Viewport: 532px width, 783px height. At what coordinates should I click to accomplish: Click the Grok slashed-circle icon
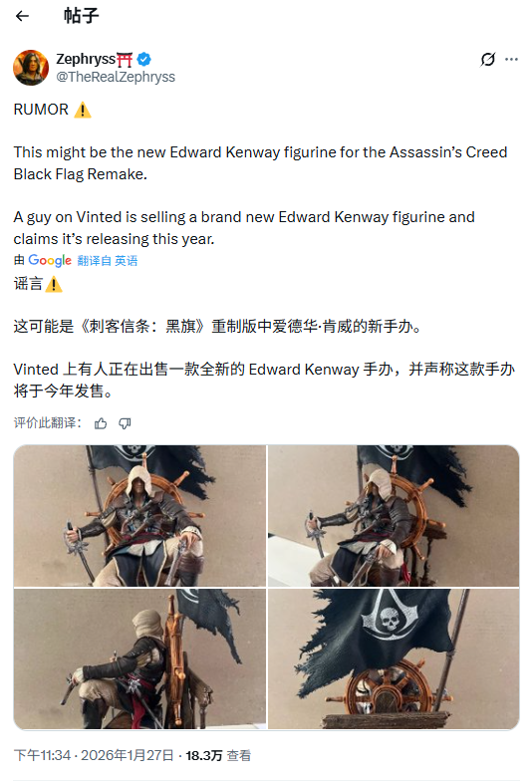(487, 60)
